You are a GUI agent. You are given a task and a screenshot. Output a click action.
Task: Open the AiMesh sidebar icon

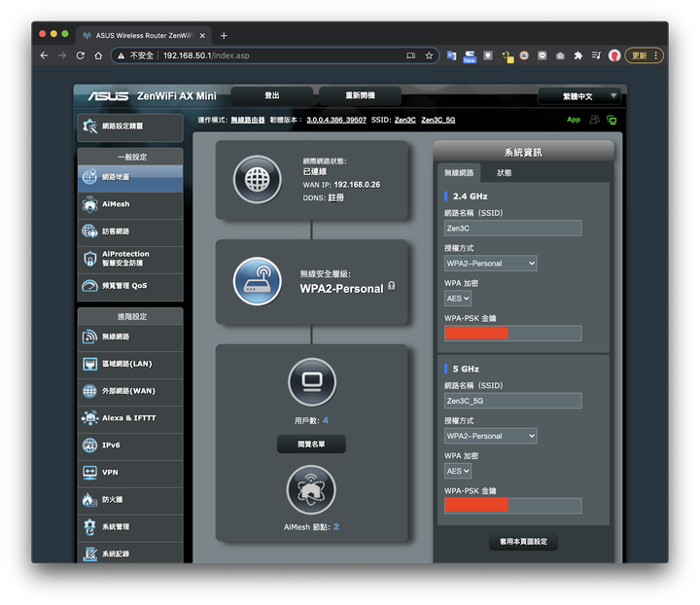coord(89,204)
